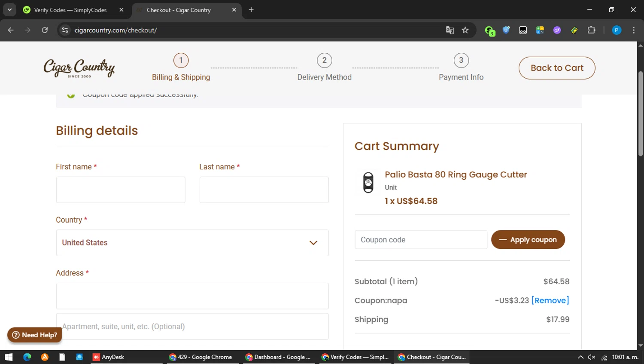Click the Last name field
The image size is (644, 364).
coord(264,190)
